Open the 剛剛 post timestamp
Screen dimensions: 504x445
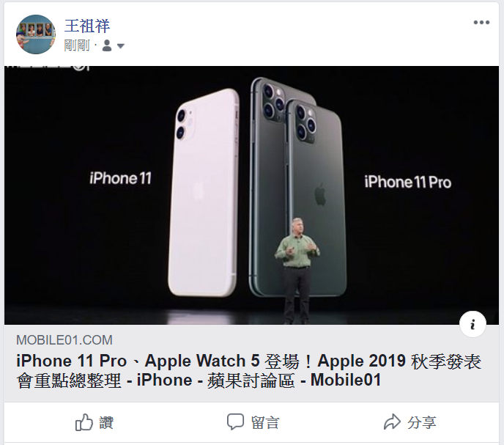coord(77,45)
